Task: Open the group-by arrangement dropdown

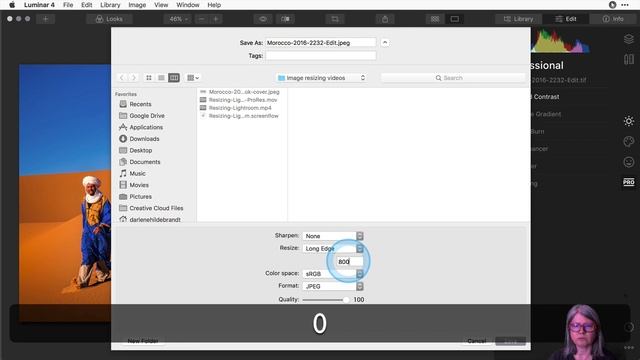Action: coord(193,78)
